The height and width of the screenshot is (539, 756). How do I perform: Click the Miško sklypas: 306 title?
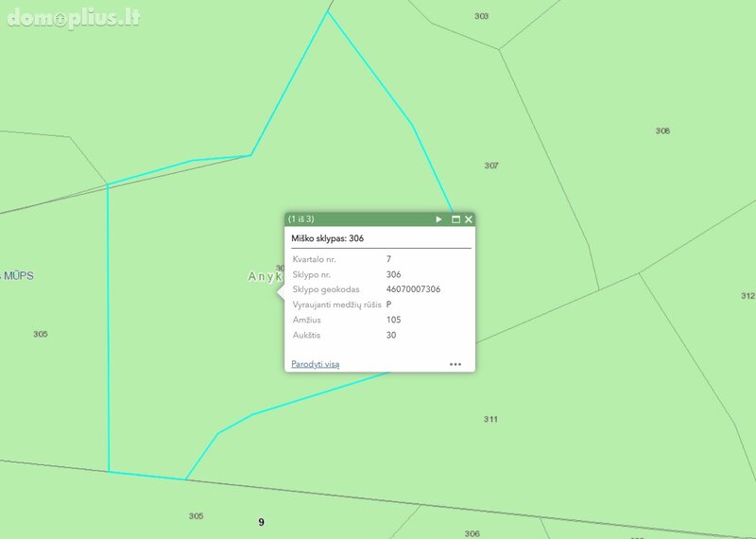[x=327, y=238]
